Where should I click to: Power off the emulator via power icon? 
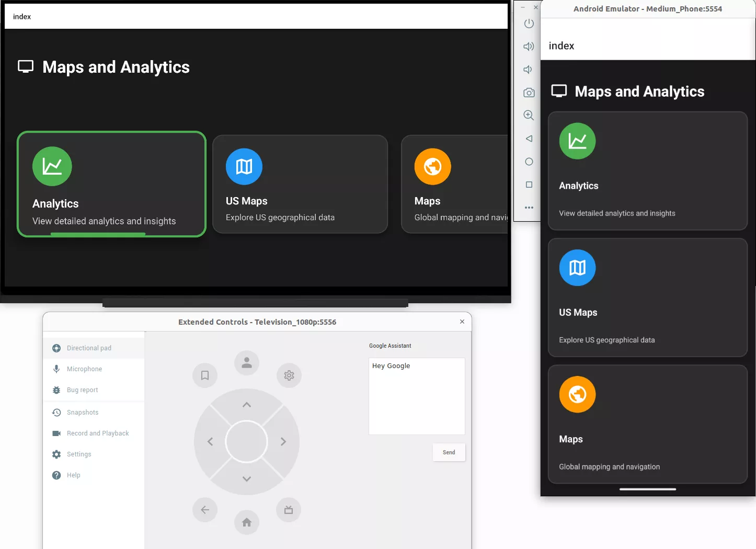point(529,24)
